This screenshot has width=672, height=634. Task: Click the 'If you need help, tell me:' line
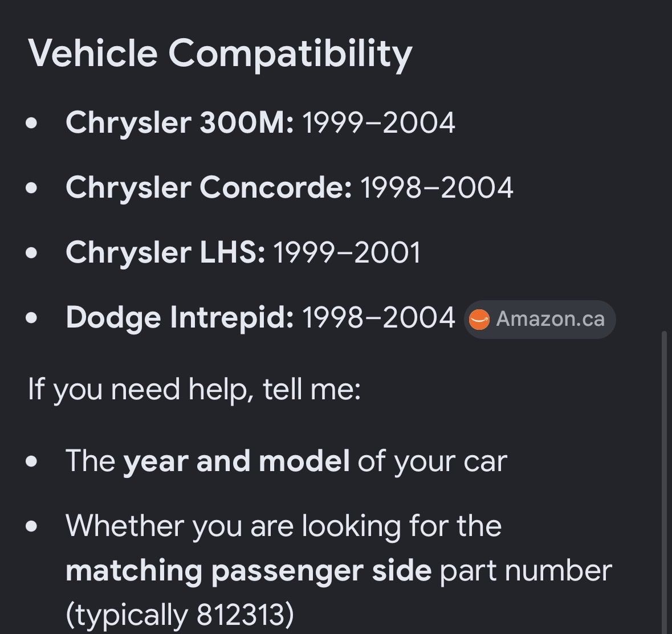(194, 390)
